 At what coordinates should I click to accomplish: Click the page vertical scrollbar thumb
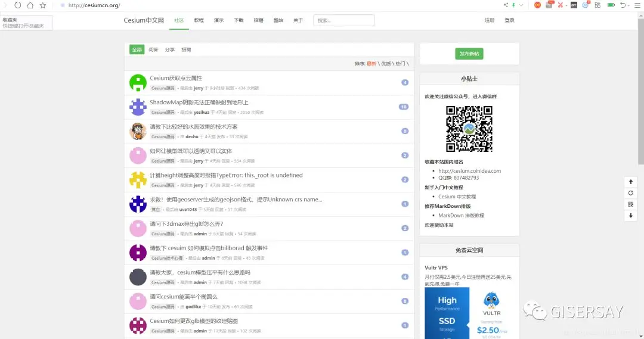[x=640, y=91]
